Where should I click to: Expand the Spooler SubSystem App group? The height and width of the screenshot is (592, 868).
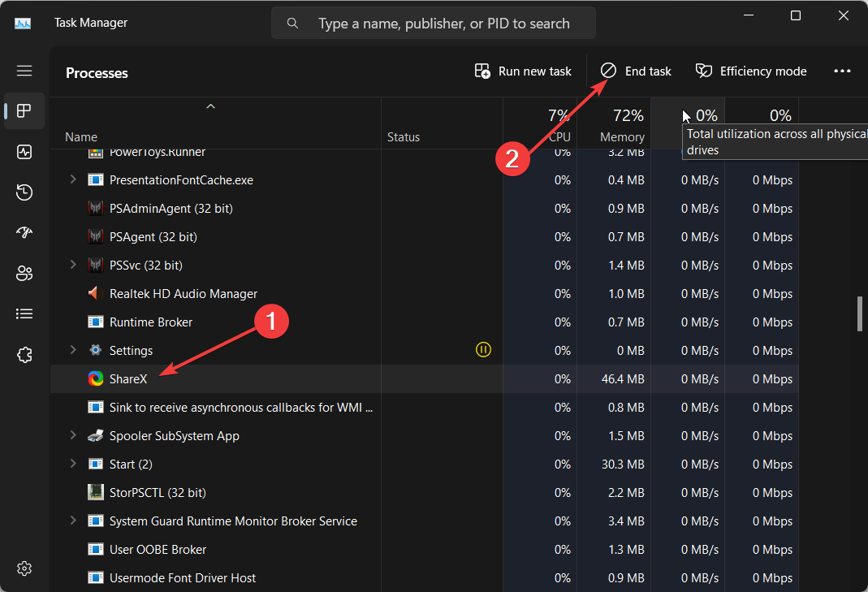tap(72, 435)
